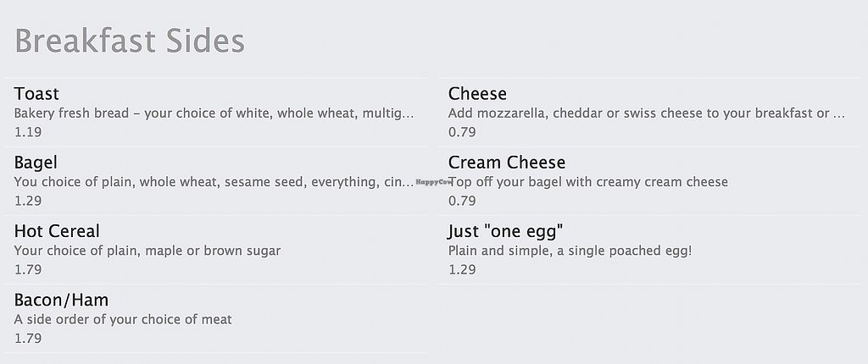Click the plain, maple or brown sugar description
Viewport: 868px width, 364px height.
point(147,251)
